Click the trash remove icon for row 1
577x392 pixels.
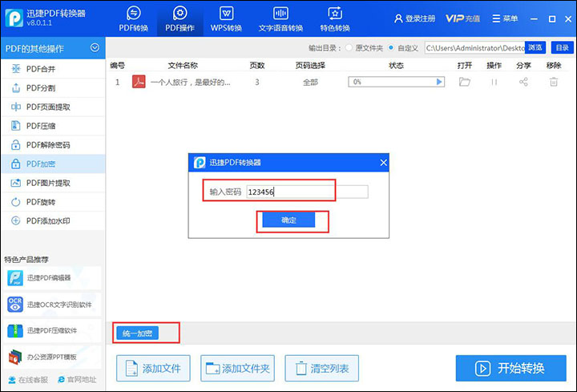pos(554,82)
